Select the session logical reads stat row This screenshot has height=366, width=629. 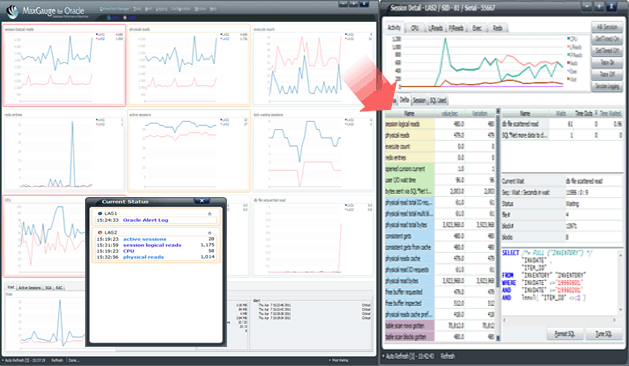440,124
